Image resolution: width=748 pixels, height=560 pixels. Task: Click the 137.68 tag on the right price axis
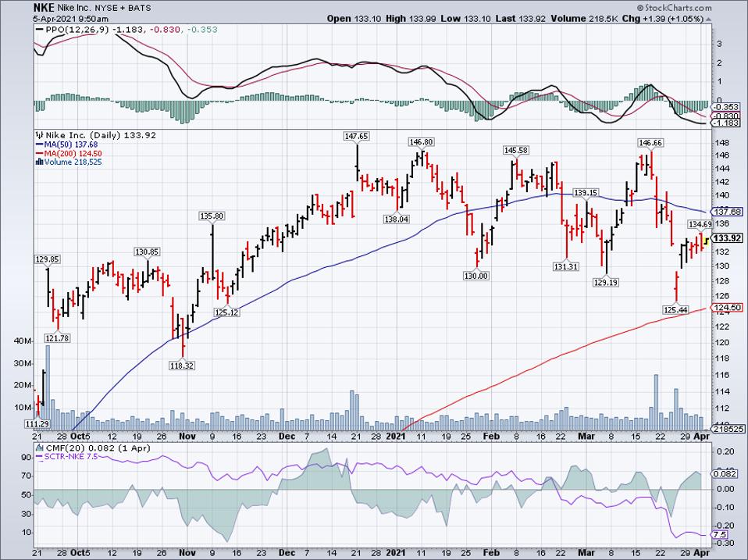pyautogui.click(x=728, y=212)
